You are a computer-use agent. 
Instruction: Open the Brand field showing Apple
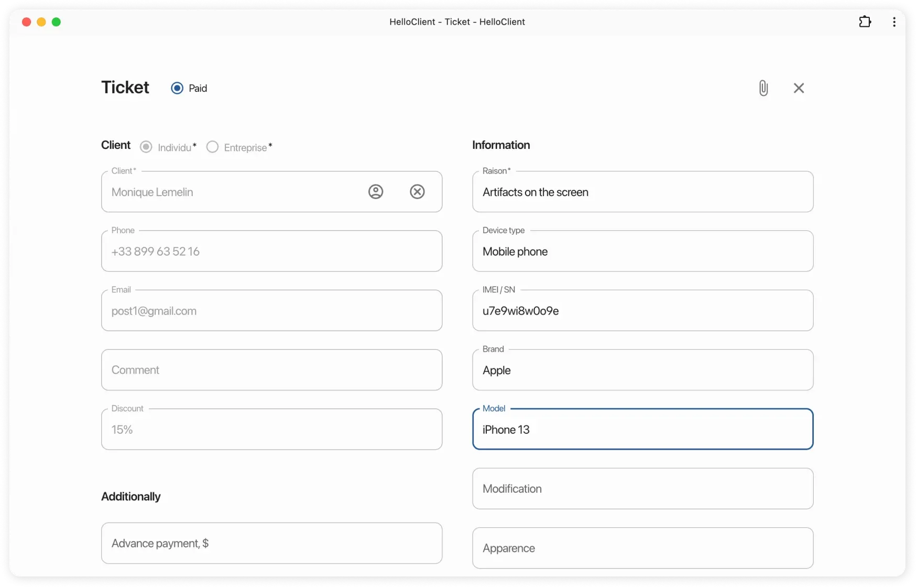coord(642,370)
